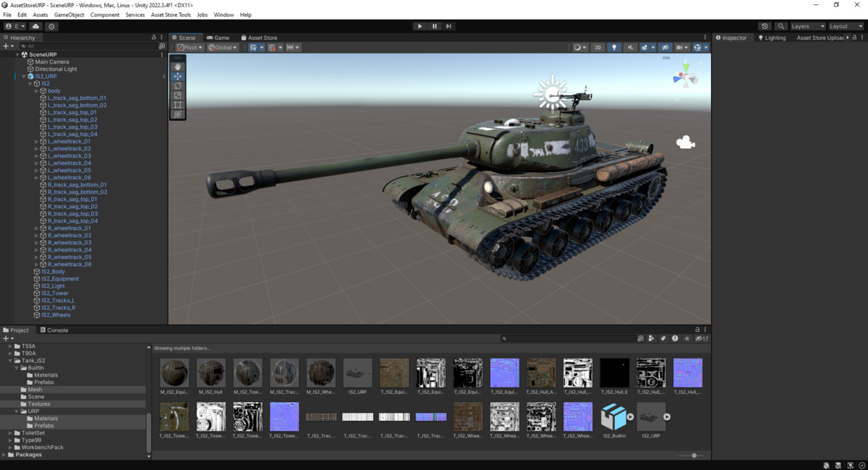Open the Asset Store Uploader
Viewport: 868px width, 470px height.
820,37
